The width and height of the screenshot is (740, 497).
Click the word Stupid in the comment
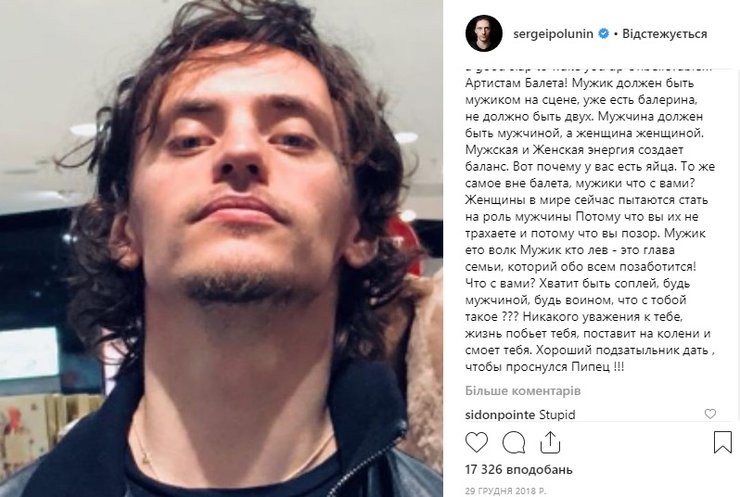pos(557,415)
